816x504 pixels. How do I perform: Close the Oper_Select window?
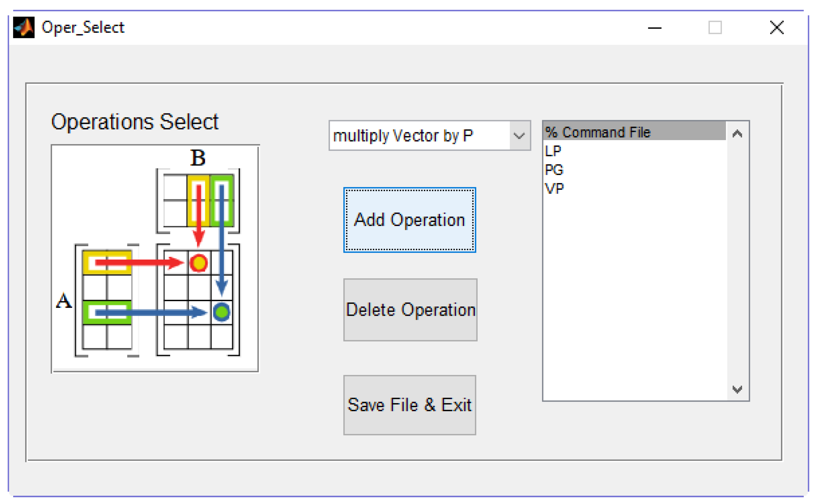point(776,28)
